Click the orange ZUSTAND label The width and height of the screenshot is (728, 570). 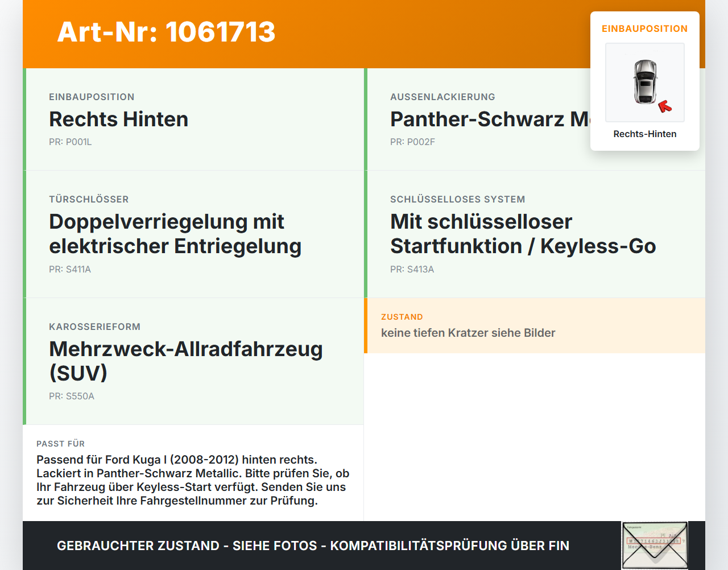pyautogui.click(x=402, y=317)
